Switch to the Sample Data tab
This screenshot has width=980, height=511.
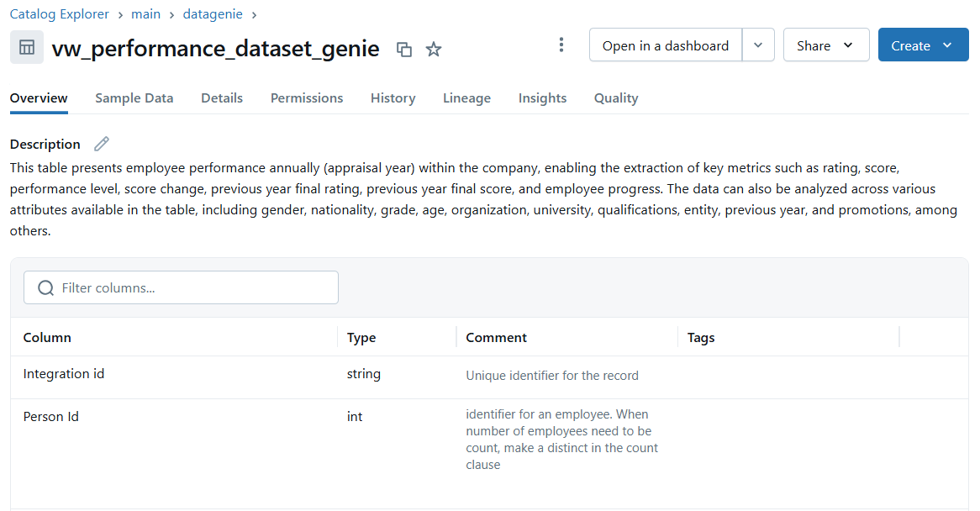134,98
